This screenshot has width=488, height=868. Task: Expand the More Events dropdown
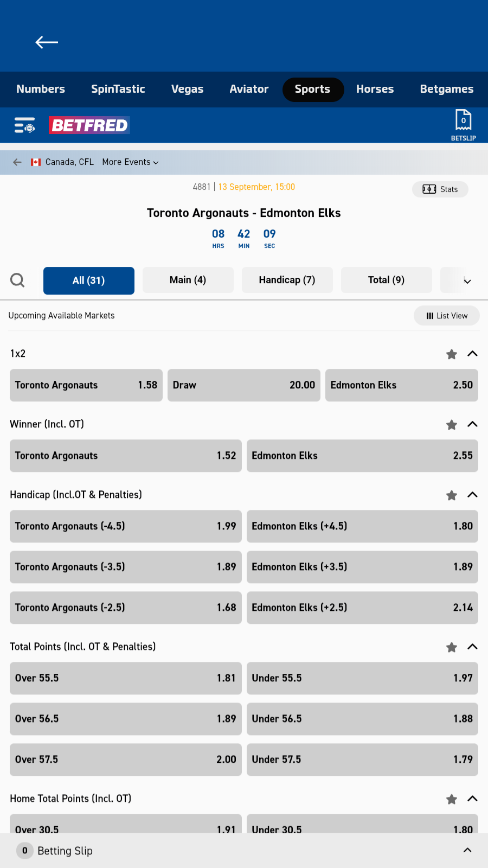tap(130, 162)
